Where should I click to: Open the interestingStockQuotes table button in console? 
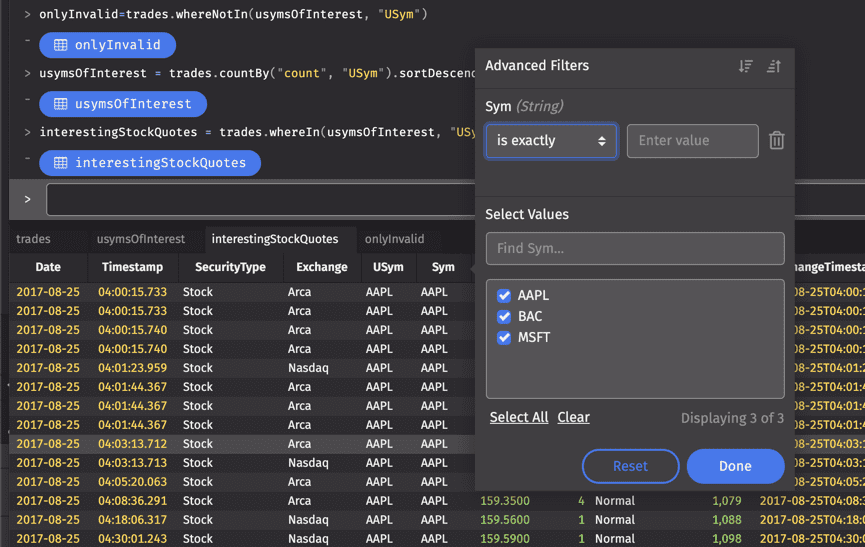click(x=149, y=163)
